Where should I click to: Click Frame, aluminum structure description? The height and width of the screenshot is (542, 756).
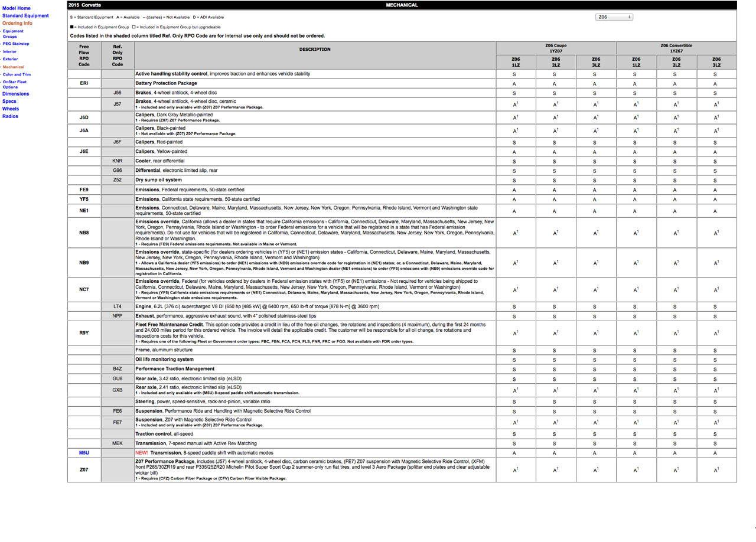pos(164,350)
